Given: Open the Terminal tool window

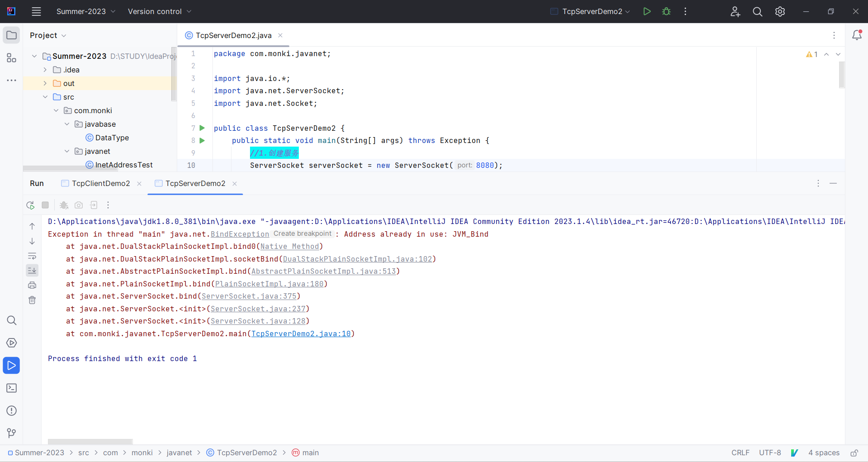Looking at the screenshot, I should point(12,388).
